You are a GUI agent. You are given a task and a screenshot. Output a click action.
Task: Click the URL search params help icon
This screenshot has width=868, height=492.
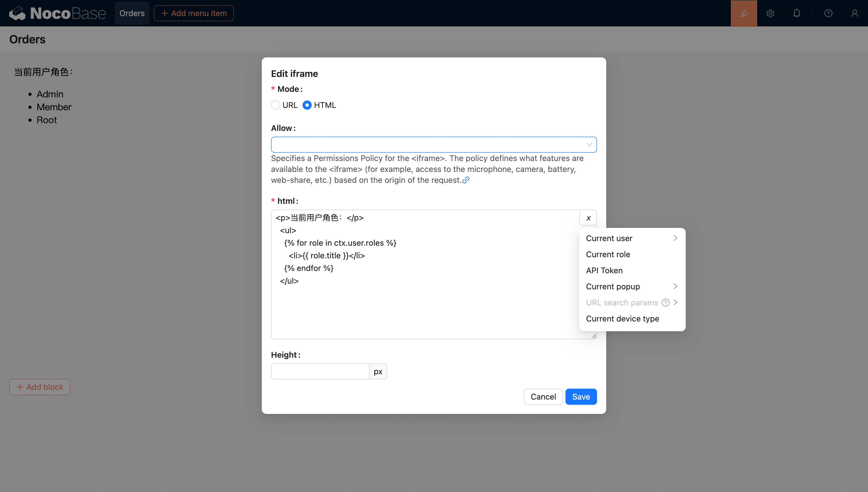665,303
